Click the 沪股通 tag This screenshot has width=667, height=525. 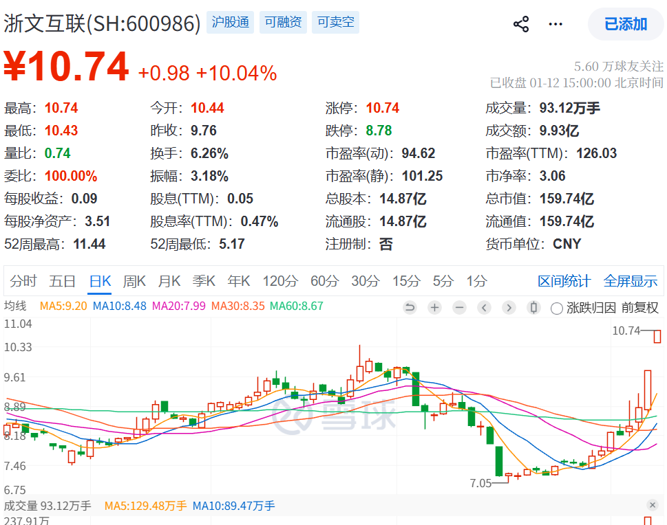[x=231, y=23]
